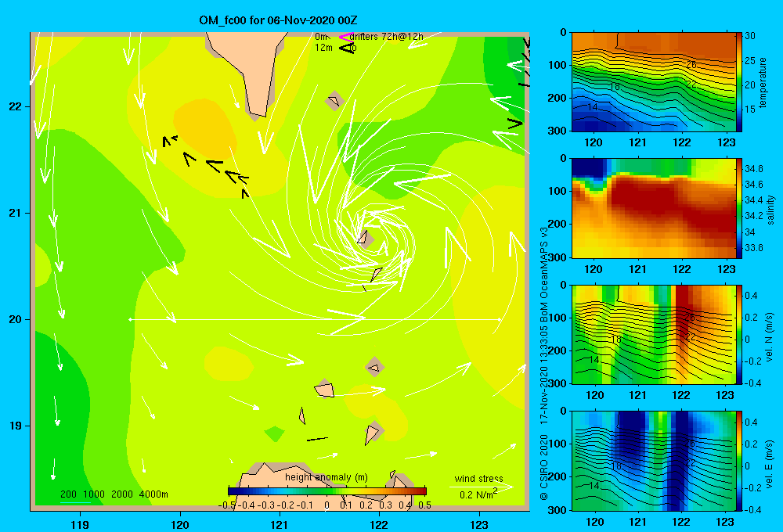Click latitude label '19' on main map

(x=16, y=426)
